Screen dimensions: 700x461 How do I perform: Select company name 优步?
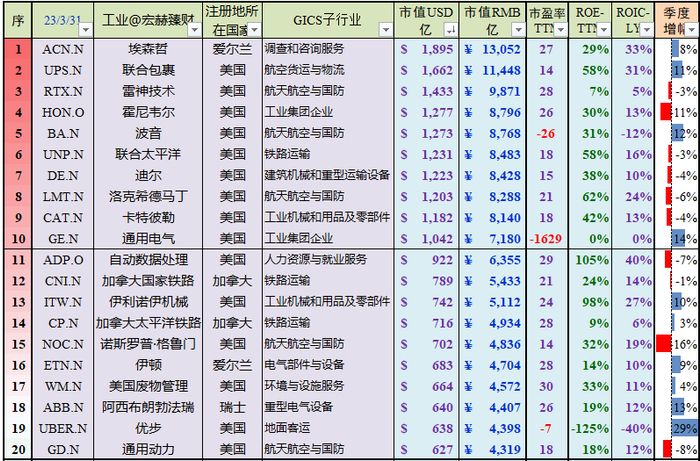(148, 428)
